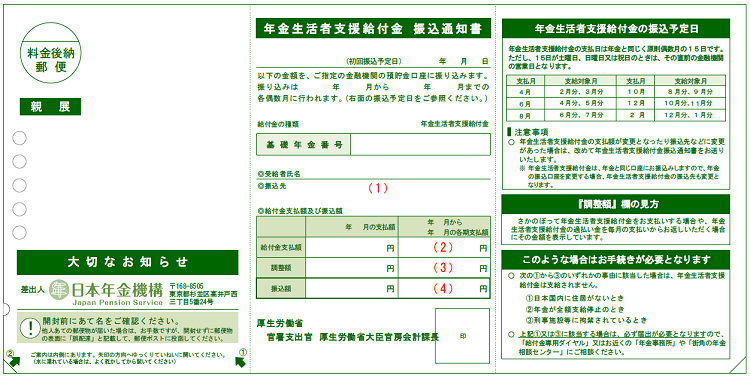Click the empty 基礎年金番号 field
750x376 pixels.
point(420,144)
